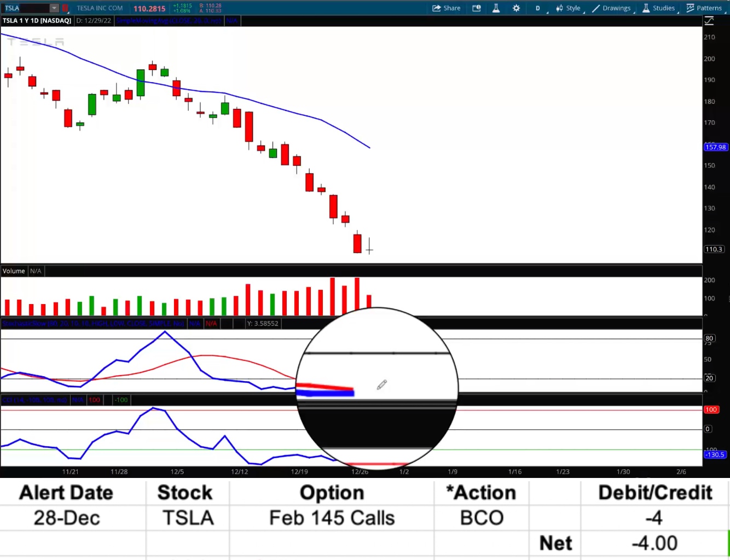Click the TESLA INC COM company name
730x560 pixels.
coord(100,8)
